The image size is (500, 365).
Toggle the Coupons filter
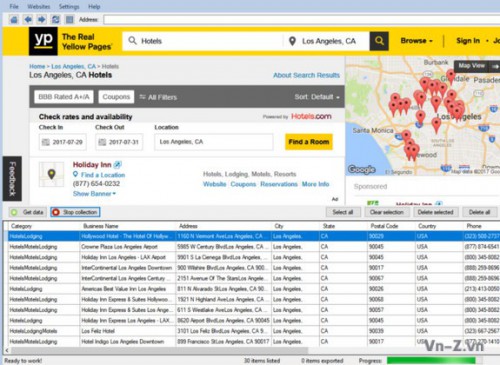(x=116, y=97)
